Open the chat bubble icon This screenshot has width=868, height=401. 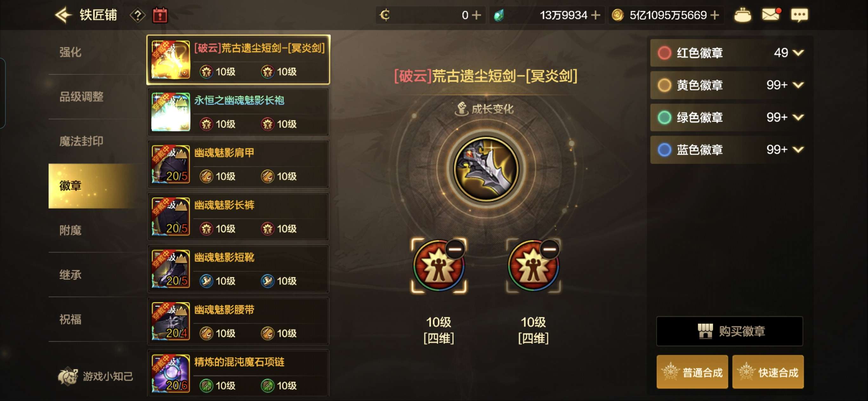(799, 15)
